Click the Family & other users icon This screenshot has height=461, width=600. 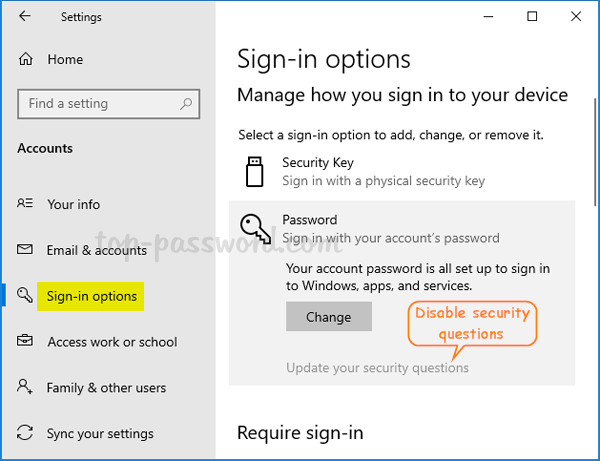[x=26, y=388]
